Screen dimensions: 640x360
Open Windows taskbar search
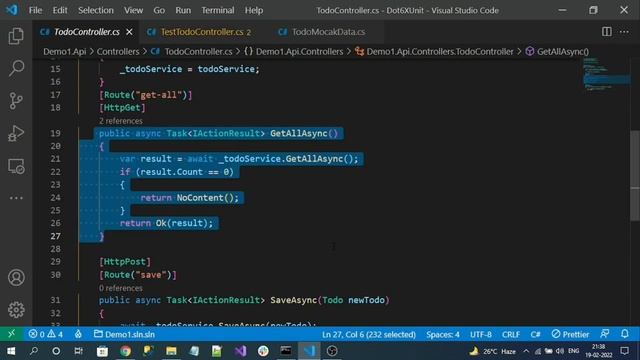point(33,351)
